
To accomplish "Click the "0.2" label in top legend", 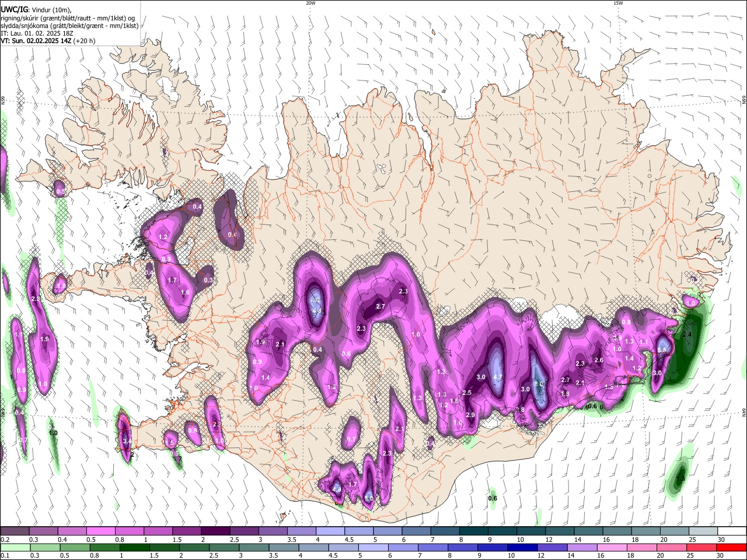I will [5, 540].
